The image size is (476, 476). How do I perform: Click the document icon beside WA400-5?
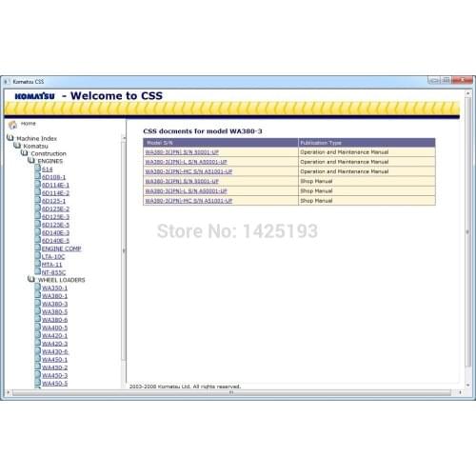click(38, 327)
